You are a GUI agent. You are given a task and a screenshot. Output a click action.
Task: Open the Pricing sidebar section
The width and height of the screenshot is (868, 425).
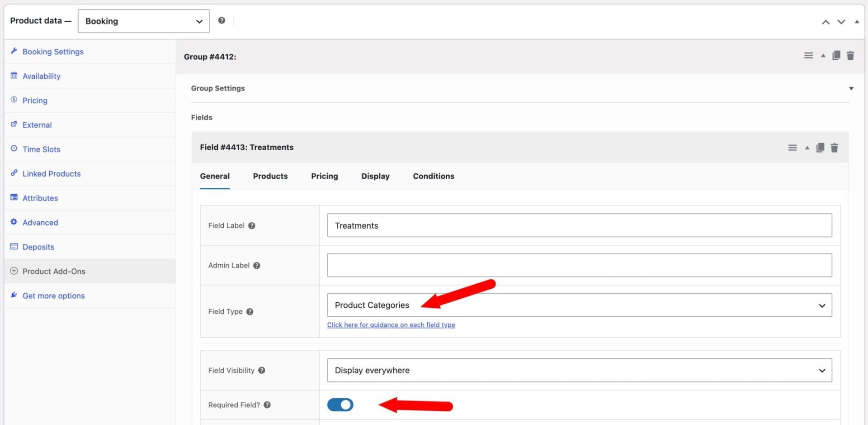35,100
